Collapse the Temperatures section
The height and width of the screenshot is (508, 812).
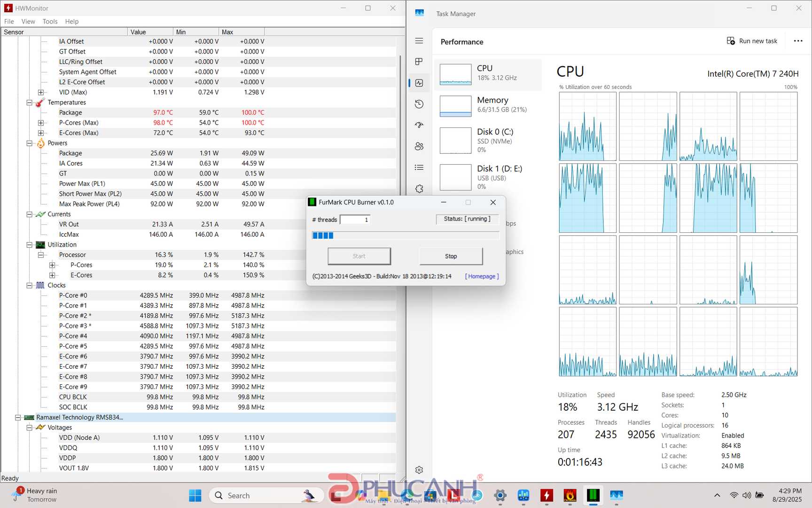pos(29,103)
